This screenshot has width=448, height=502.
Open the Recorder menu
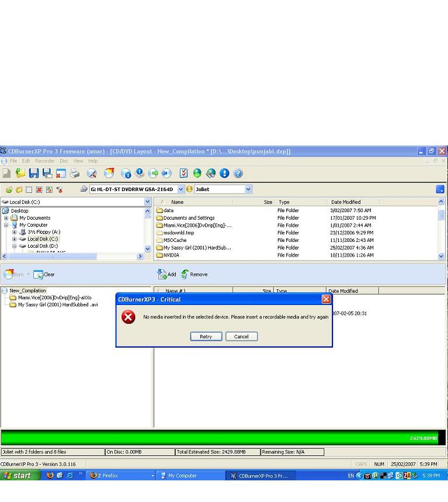(x=45, y=161)
